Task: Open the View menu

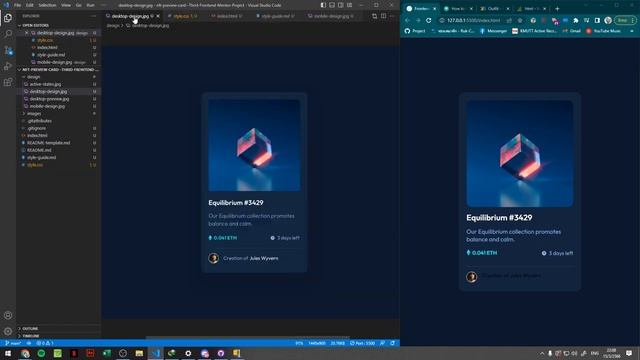Action: click(66, 5)
